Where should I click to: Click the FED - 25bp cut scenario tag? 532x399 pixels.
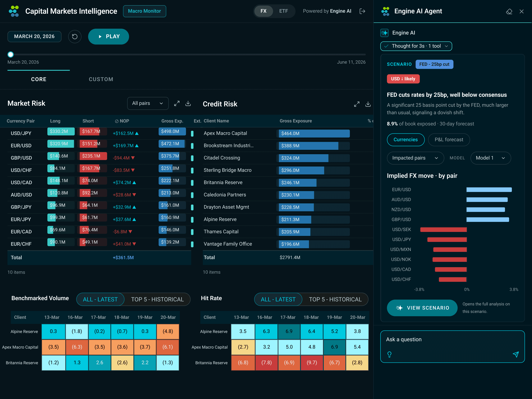(434, 64)
